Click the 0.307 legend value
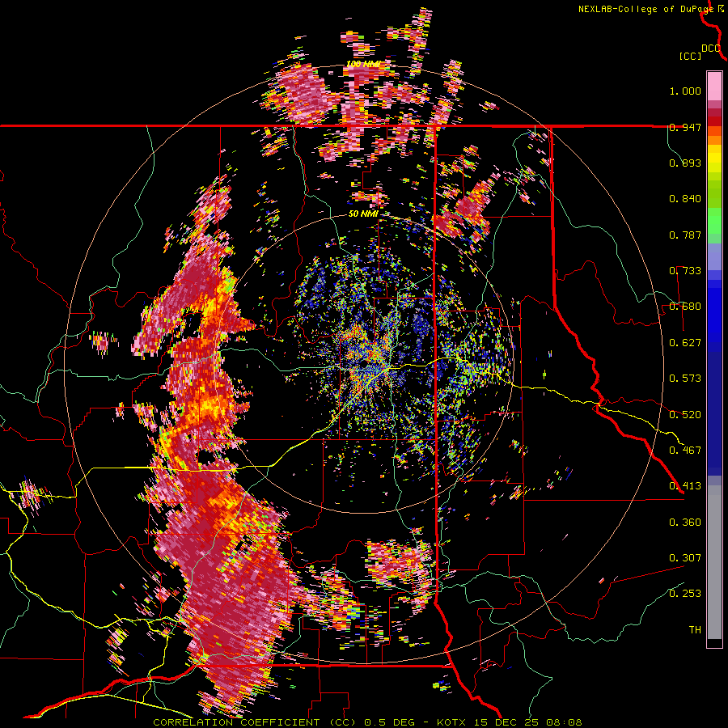 click(685, 557)
